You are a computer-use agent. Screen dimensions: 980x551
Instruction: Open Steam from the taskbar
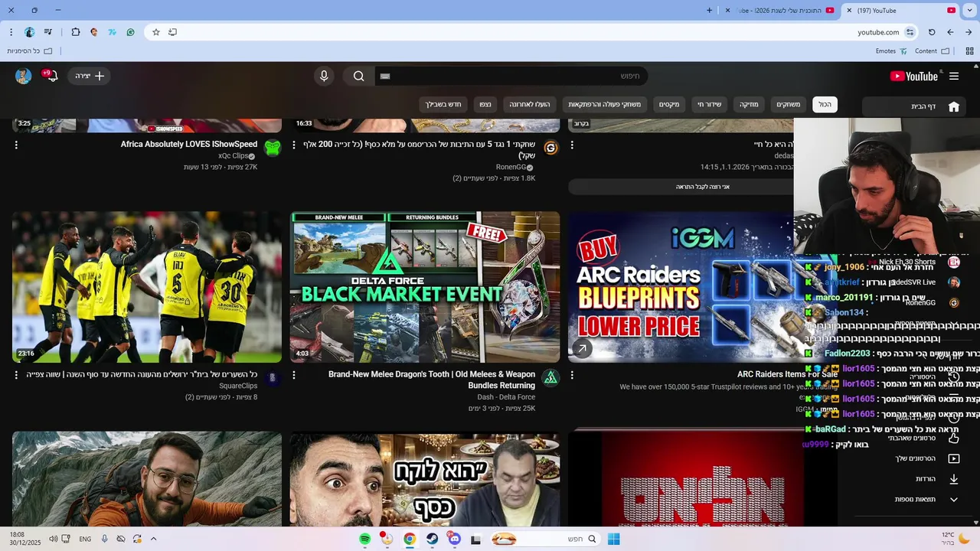[x=432, y=539]
